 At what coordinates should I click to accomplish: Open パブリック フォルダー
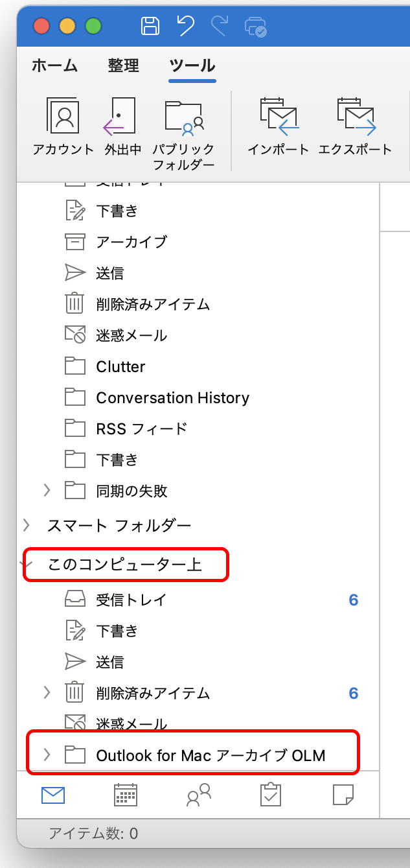click(184, 135)
